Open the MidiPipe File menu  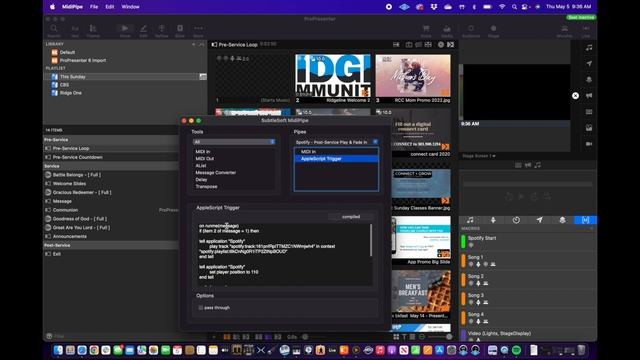(94, 7)
